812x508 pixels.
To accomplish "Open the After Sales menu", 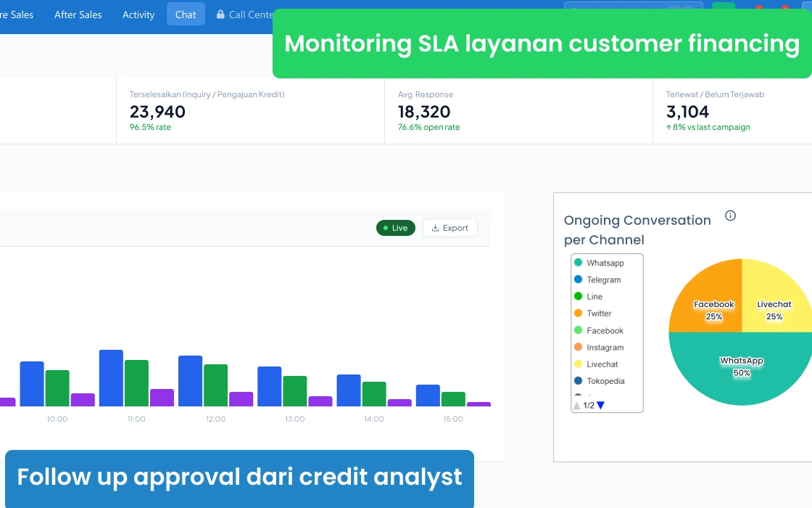I will 78,15.
